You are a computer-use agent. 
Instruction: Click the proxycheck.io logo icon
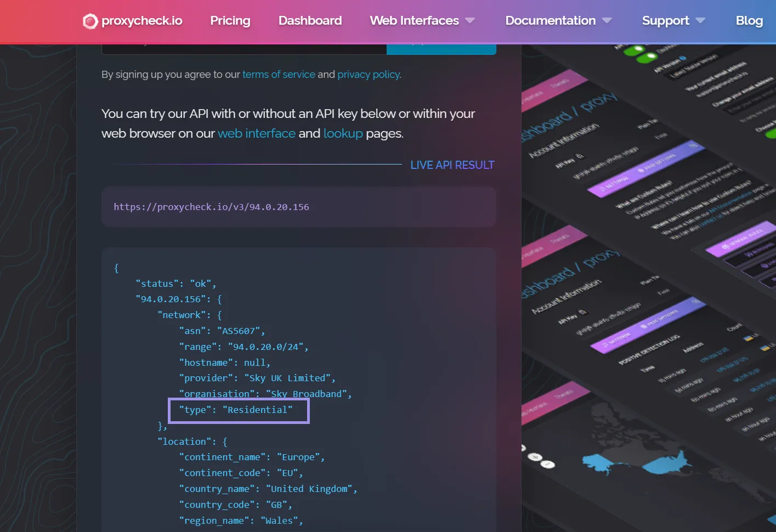click(x=90, y=21)
